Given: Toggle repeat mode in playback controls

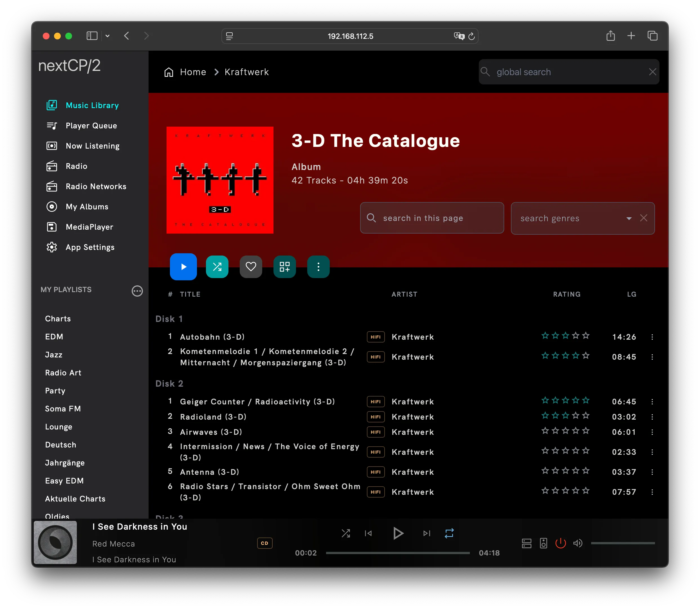Looking at the screenshot, I should click(449, 533).
